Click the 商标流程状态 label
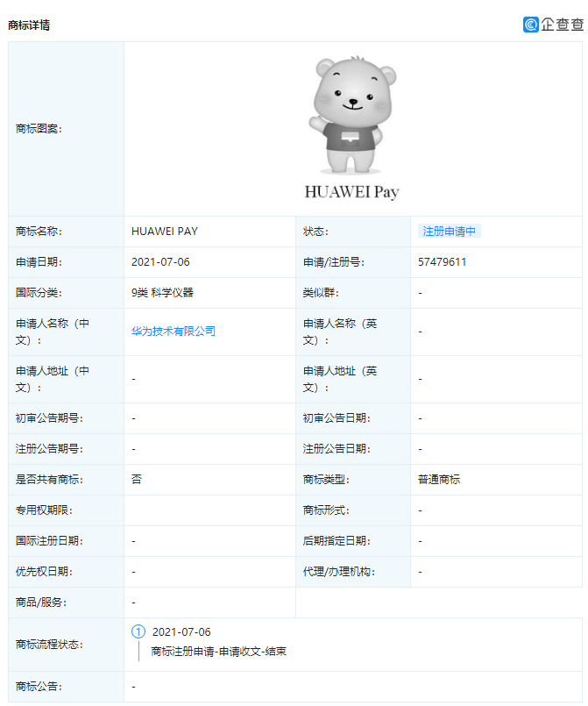Viewport: 588px width, 706px height. pos(49,645)
